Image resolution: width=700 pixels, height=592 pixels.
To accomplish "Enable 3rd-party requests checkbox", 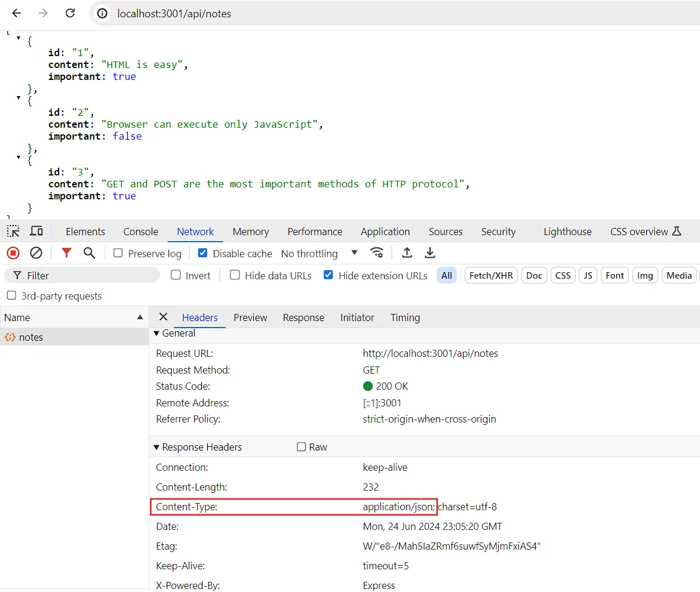I will coord(11,295).
